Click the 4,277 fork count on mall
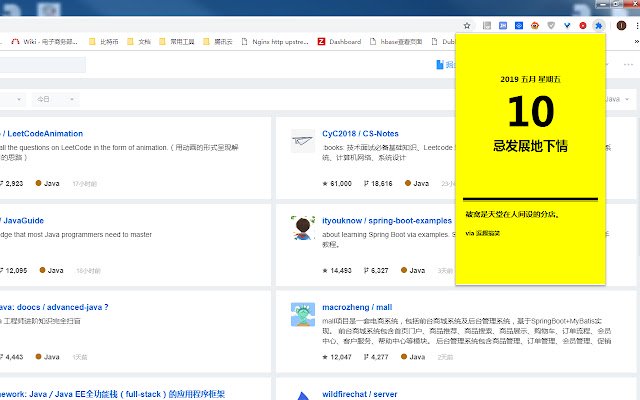The image size is (640, 400). (376, 357)
